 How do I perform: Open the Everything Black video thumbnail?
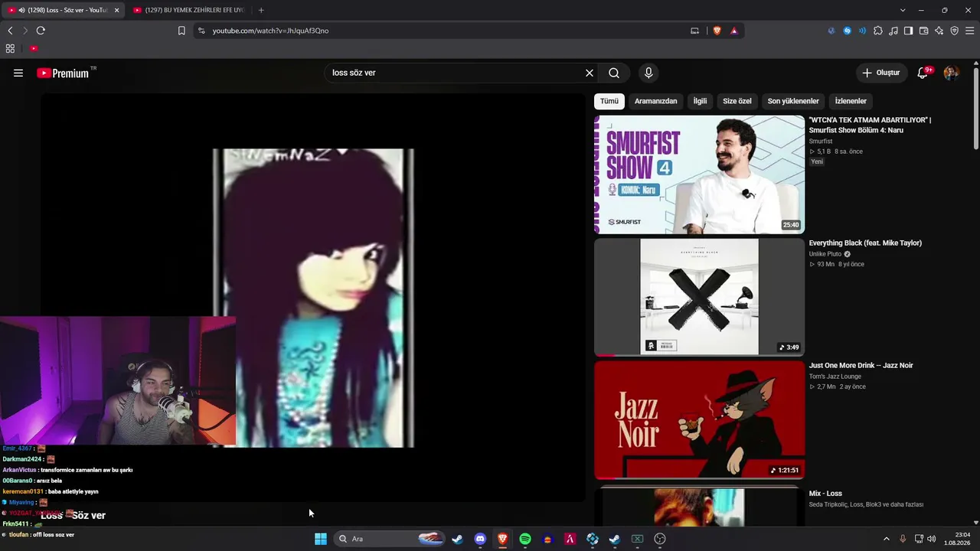pyautogui.click(x=700, y=297)
